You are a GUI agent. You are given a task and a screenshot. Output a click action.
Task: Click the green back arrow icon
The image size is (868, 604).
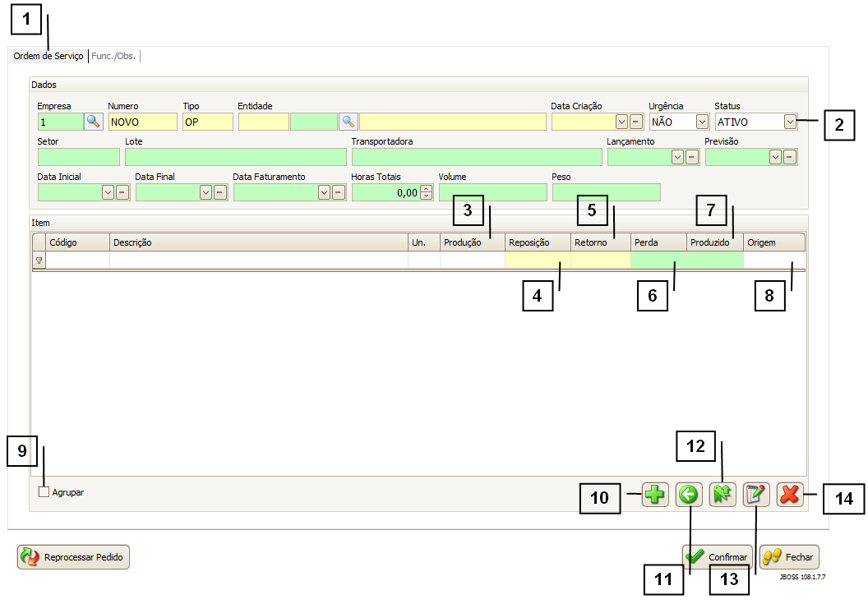click(689, 496)
